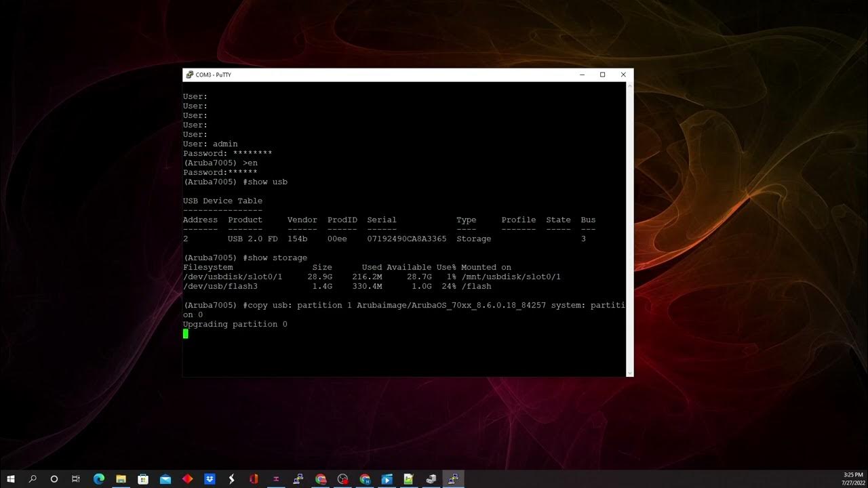Click the green terminal cursor
The height and width of the screenshot is (488, 868).
(x=186, y=333)
